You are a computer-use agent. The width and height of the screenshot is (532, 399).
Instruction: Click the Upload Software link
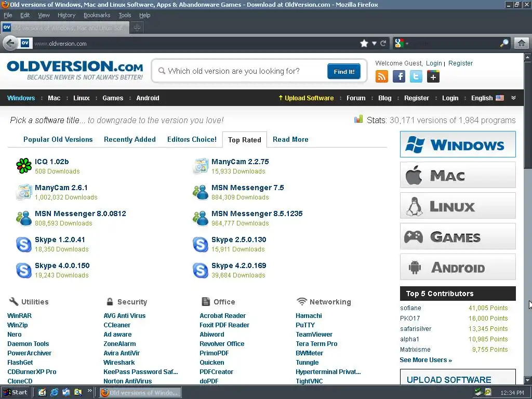(306, 98)
